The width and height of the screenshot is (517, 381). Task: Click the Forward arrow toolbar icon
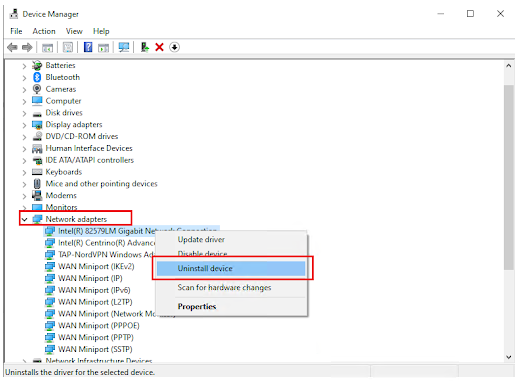27,47
